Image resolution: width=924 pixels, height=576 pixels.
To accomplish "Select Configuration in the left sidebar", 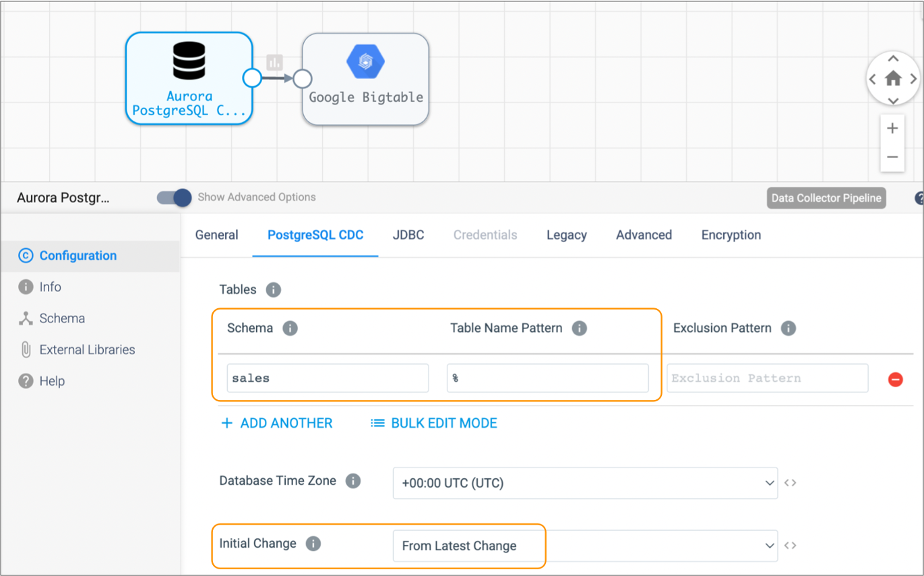I will (90, 256).
